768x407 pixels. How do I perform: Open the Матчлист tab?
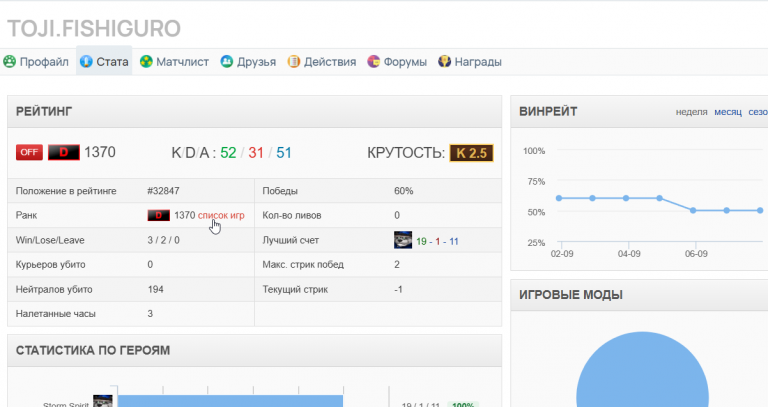(x=174, y=62)
